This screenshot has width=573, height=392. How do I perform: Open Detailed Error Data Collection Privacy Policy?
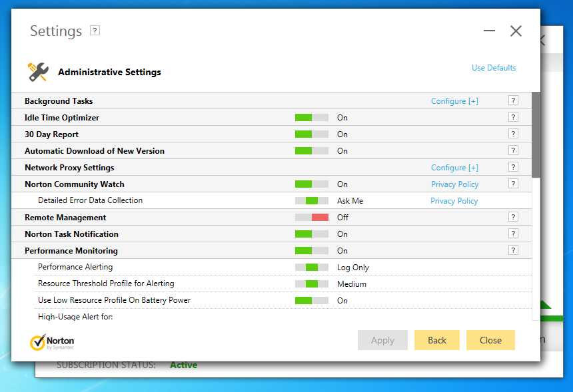454,201
